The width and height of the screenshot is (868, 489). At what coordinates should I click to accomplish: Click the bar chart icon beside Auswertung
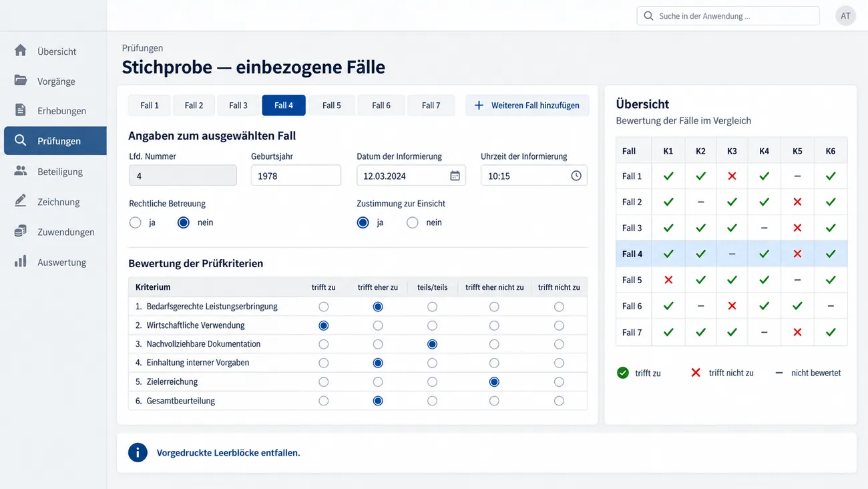21,261
